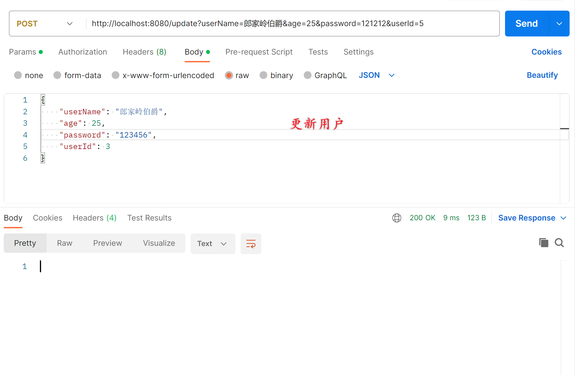Send the POST request

point(527,24)
